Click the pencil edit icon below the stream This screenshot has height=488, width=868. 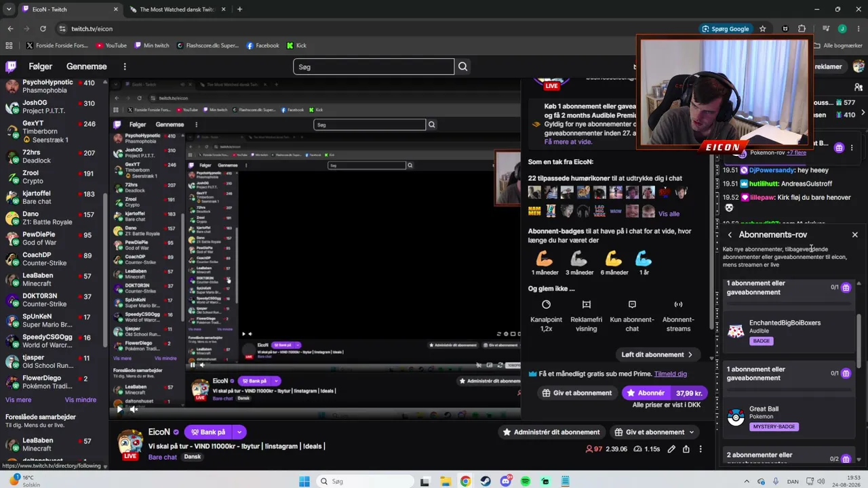click(671, 449)
